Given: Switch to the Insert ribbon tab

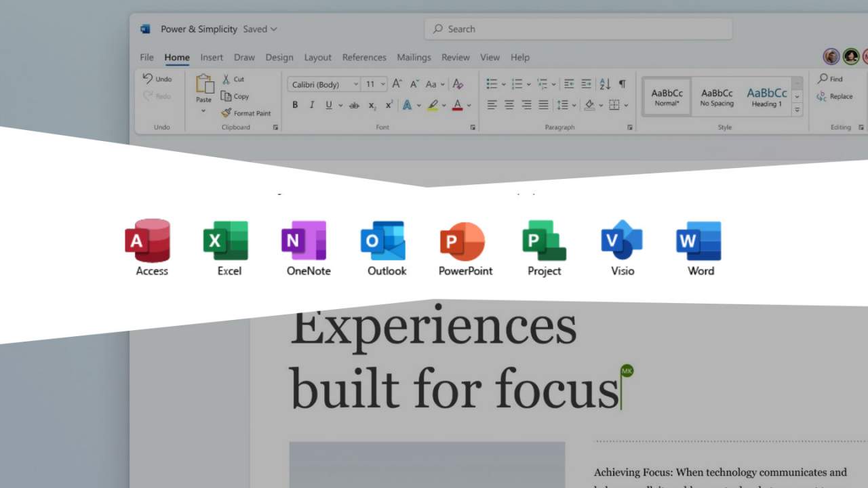Looking at the screenshot, I should click(212, 57).
